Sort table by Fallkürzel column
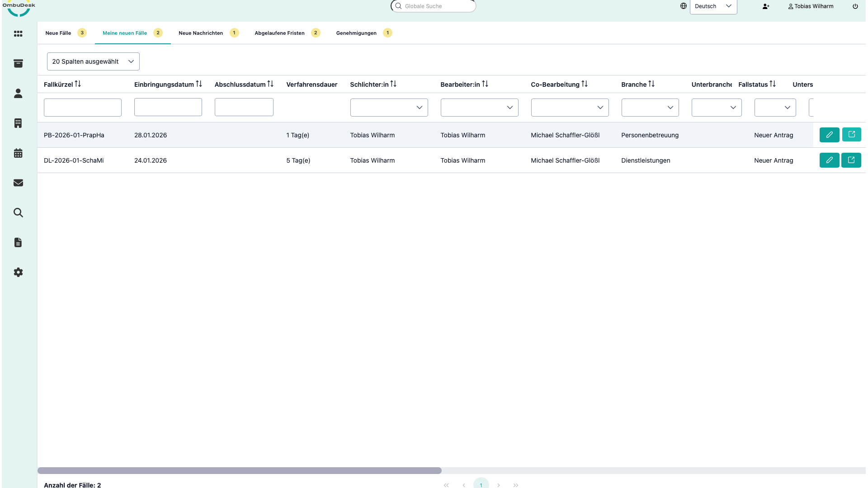The image size is (868, 488). click(x=78, y=84)
